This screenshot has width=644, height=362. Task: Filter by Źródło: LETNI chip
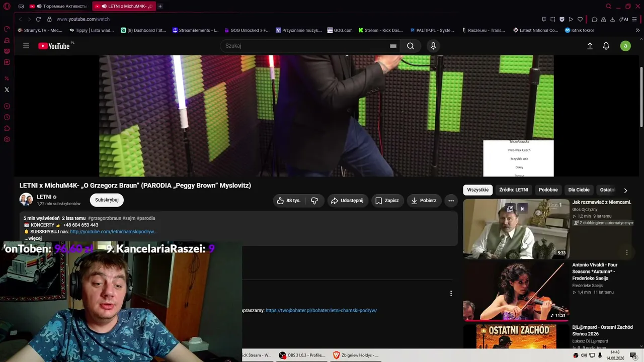[x=514, y=190]
